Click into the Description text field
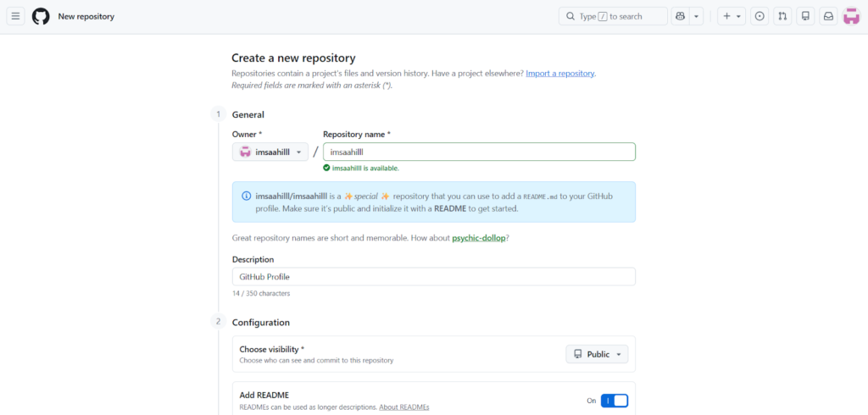 (x=433, y=277)
